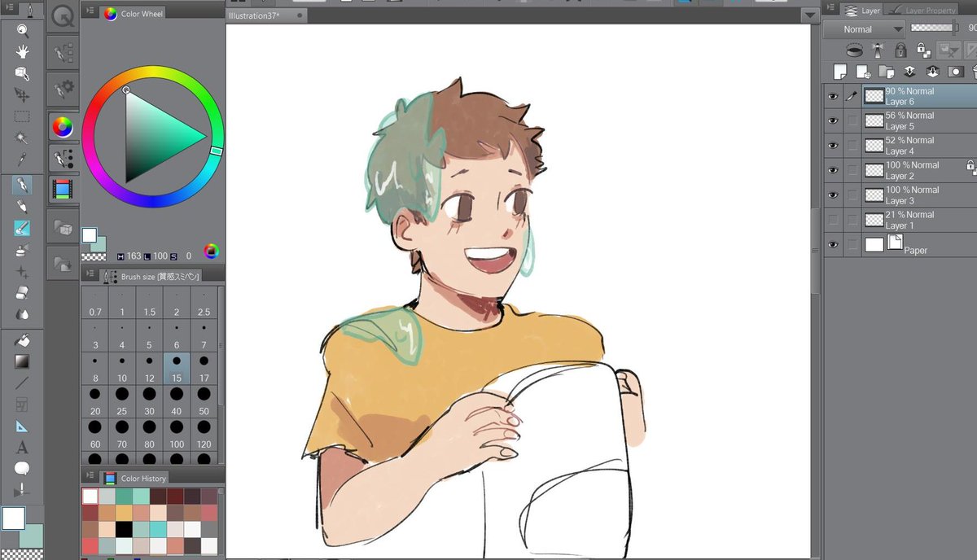Show hidden Layer 1 visibility box
This screenshot has width=977, height=560.
coord(833,220)
